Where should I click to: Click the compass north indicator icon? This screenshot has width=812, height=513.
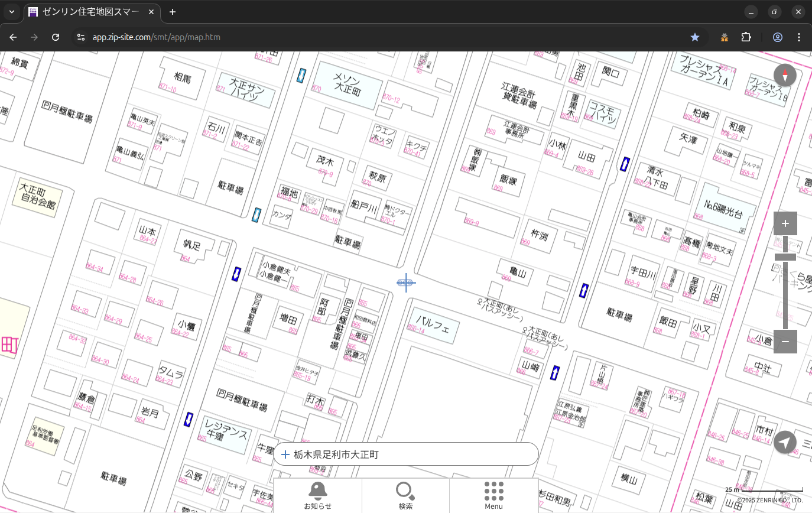pos(785,76)
